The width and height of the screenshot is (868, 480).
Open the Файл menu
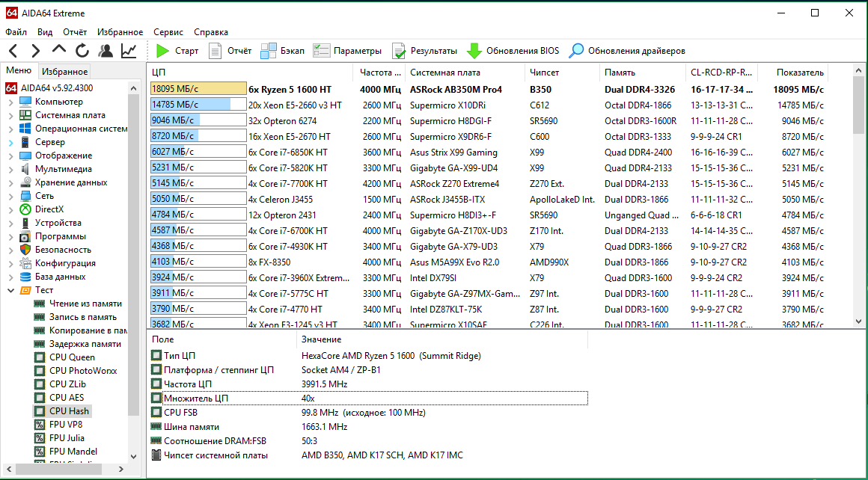coord(16,32)
